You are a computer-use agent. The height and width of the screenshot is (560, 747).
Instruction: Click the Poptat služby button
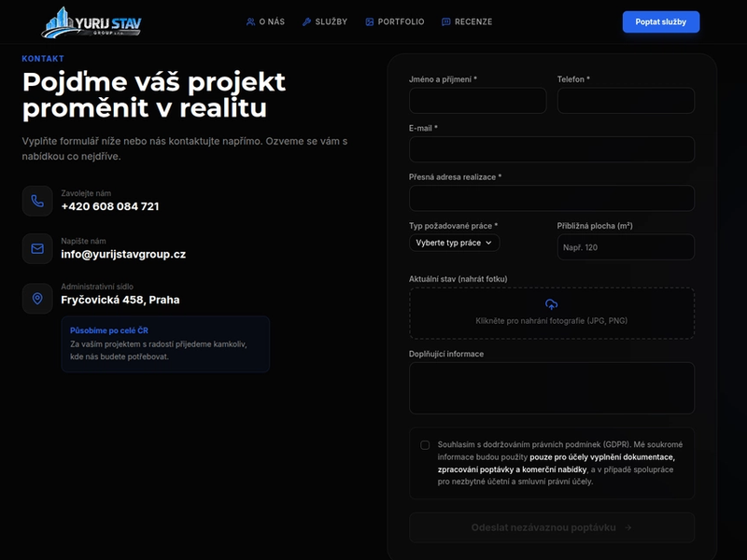(661, 21)
